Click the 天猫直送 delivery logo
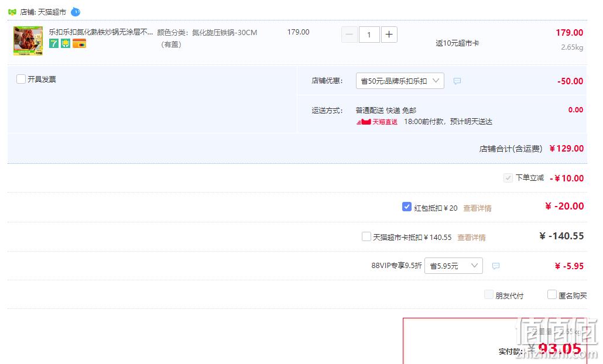This screenshot has width=603, height=364. point(377,122)
